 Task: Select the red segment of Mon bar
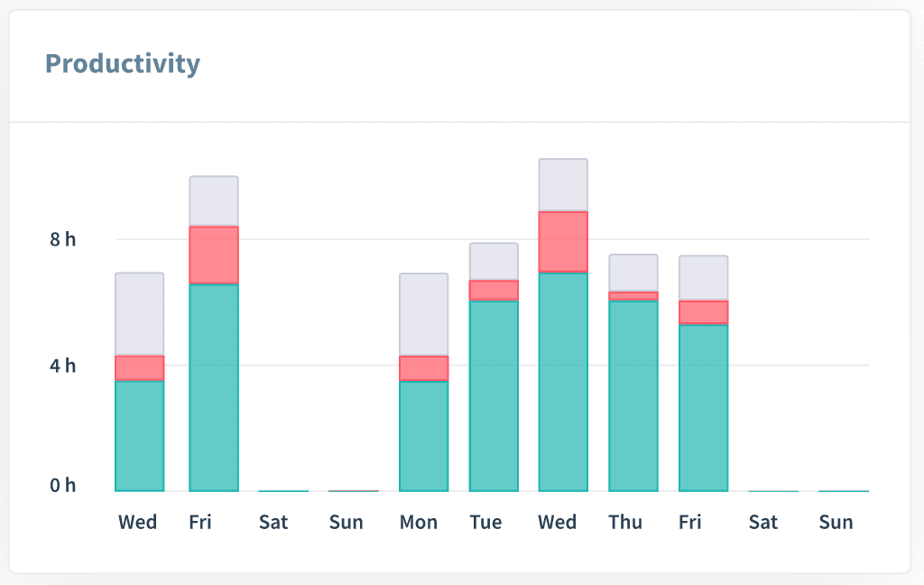[x=423, y=368]
